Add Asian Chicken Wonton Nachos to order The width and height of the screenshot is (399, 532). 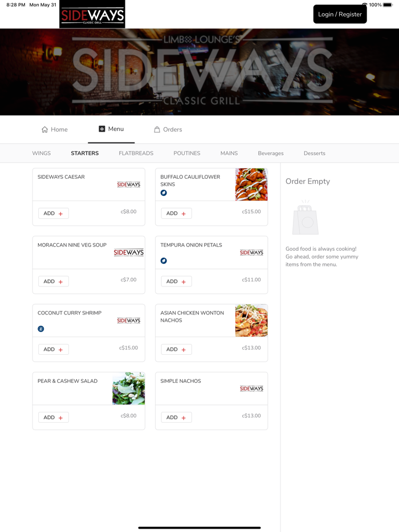click(176, 350)
